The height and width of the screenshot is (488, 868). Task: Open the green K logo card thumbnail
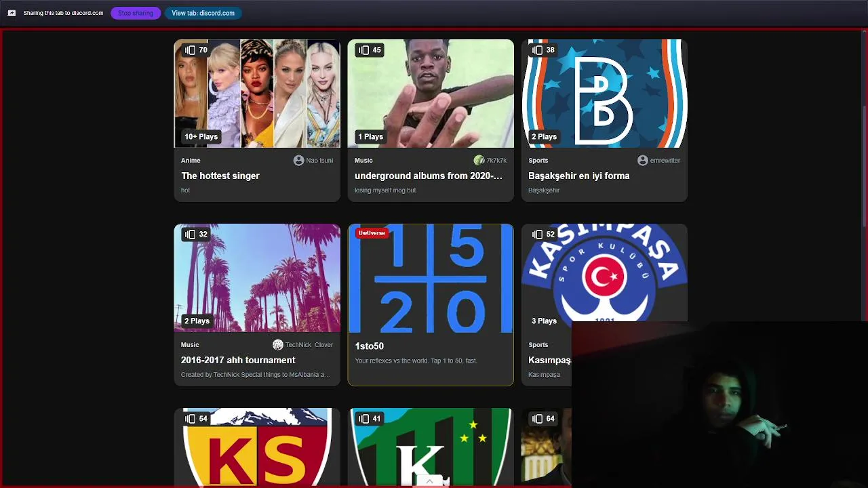[431, 447]
